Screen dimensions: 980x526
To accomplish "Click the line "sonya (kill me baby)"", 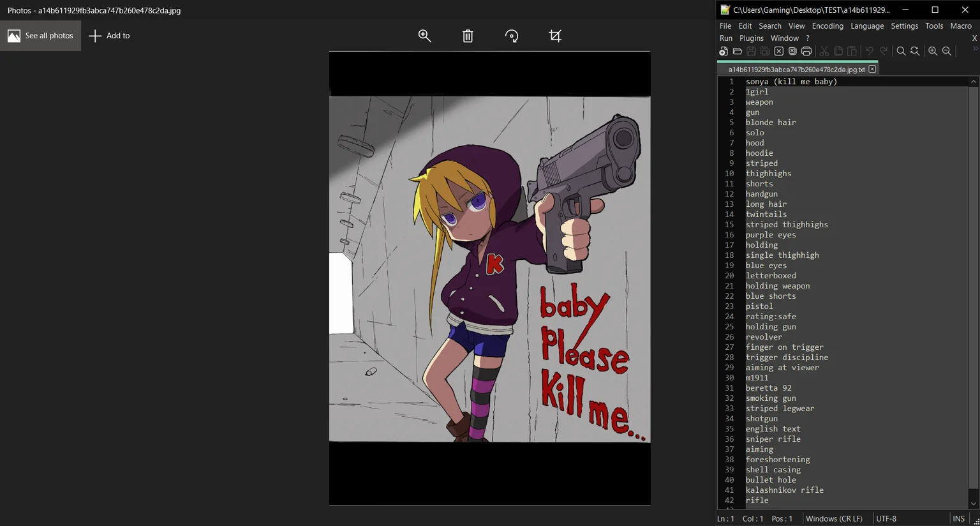I will [791, 82].
